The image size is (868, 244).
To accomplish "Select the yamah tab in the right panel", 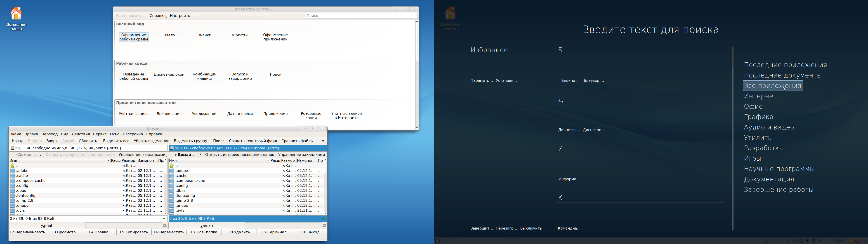I will (x=207, y=226).
